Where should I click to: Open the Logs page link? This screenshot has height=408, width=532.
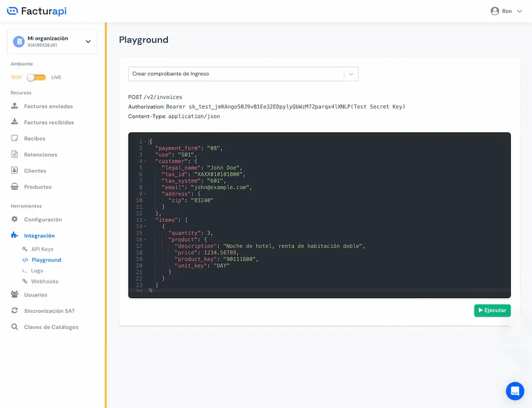coord(37,271)
